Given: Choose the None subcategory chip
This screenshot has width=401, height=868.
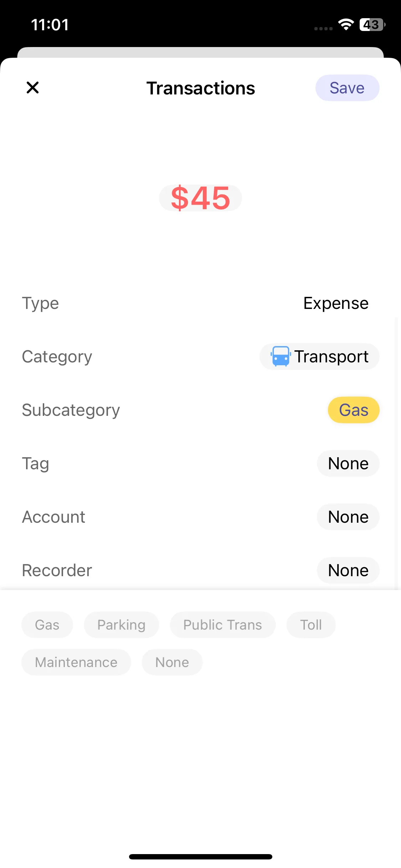Looking at the screenshot, I should (x=172, y=662).
